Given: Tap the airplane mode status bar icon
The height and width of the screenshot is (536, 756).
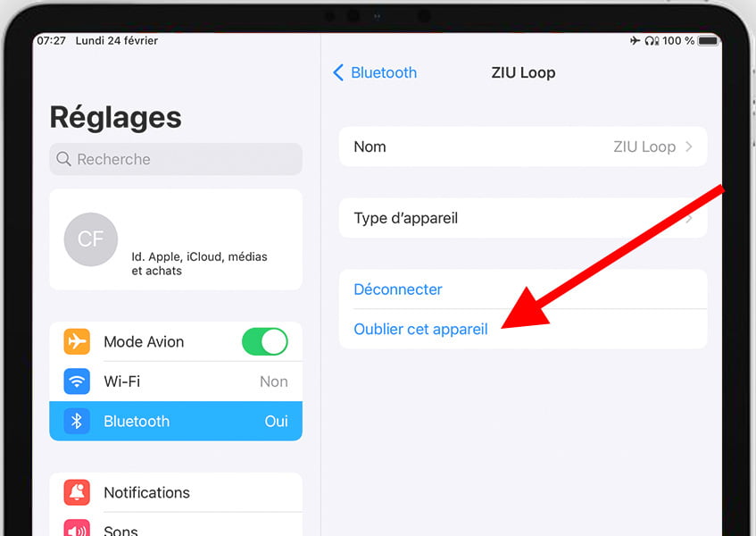Looking at the screenshot, I should 635,40.
